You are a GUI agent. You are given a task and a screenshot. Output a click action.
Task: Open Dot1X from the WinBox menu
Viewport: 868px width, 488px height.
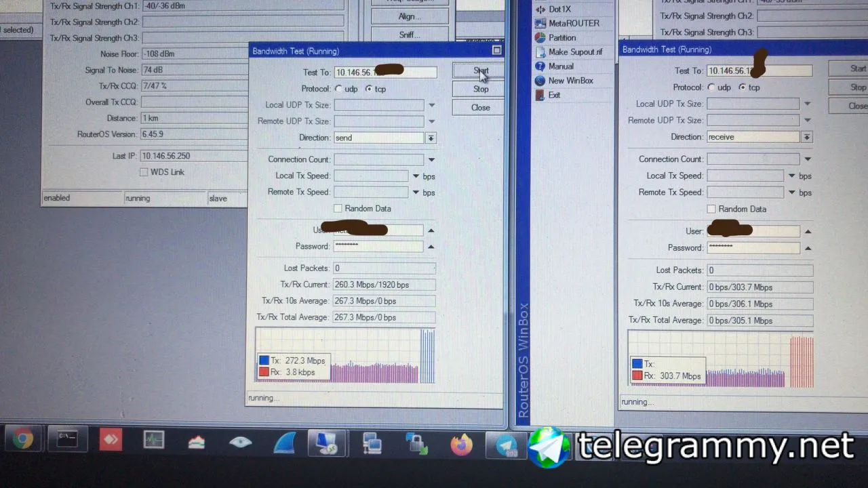[560, 9]
